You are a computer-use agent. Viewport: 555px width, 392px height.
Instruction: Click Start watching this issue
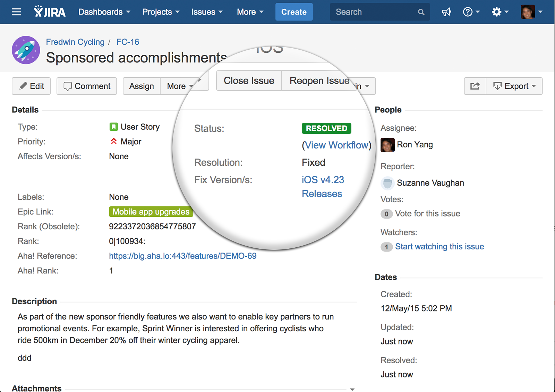pos(439,247)
